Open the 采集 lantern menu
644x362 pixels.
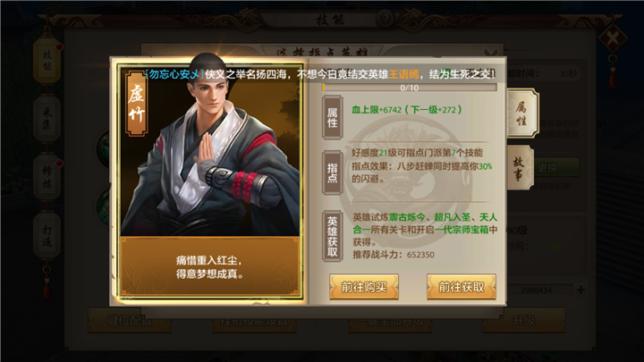tap(47, 119)
